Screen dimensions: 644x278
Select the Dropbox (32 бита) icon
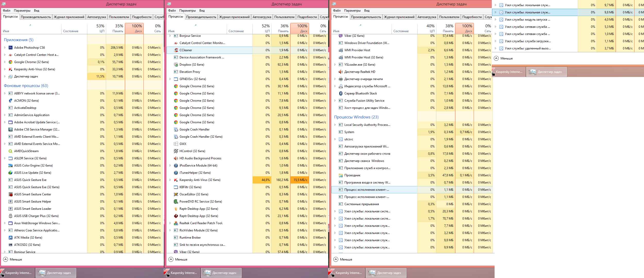[176, 65]
